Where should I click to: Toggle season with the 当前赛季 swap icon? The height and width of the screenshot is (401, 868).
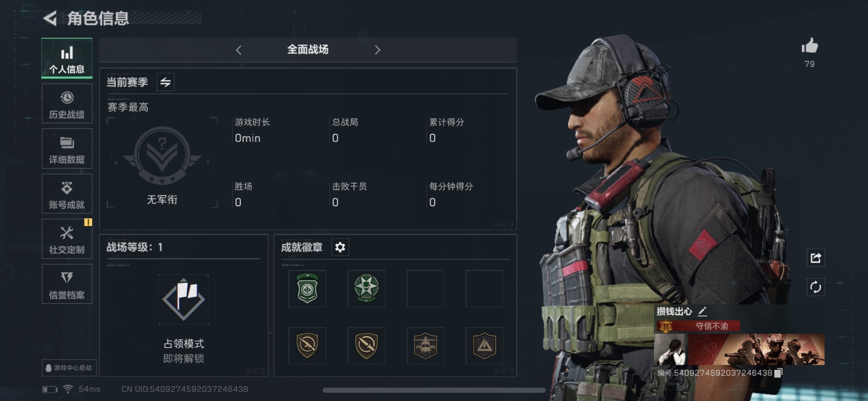tap(166, 82)
